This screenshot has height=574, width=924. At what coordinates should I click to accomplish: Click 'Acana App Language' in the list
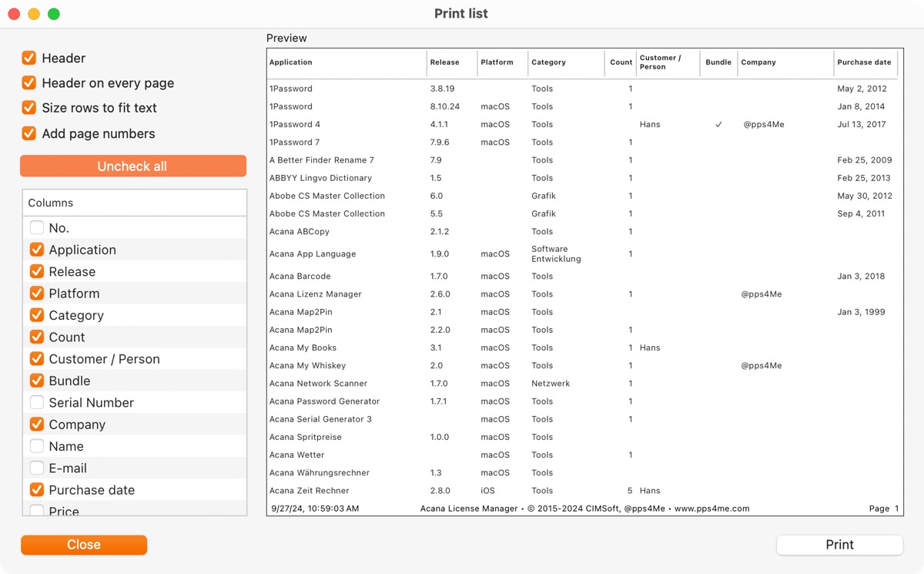pyautogui.click(x=313, y=253)
